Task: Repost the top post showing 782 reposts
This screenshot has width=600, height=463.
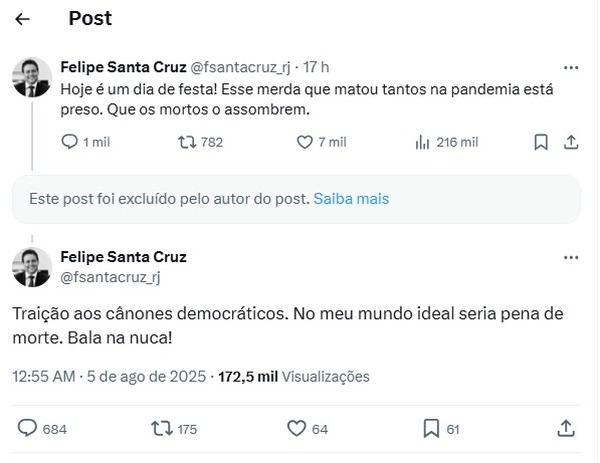Action: click(186, 142)
